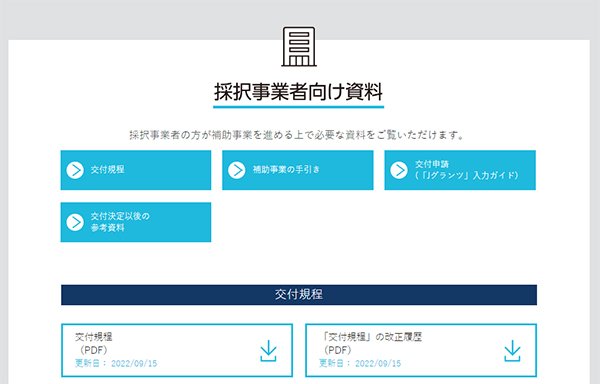
Task: Click arrow icon on 交付申請 button
Action: (399, 170)
